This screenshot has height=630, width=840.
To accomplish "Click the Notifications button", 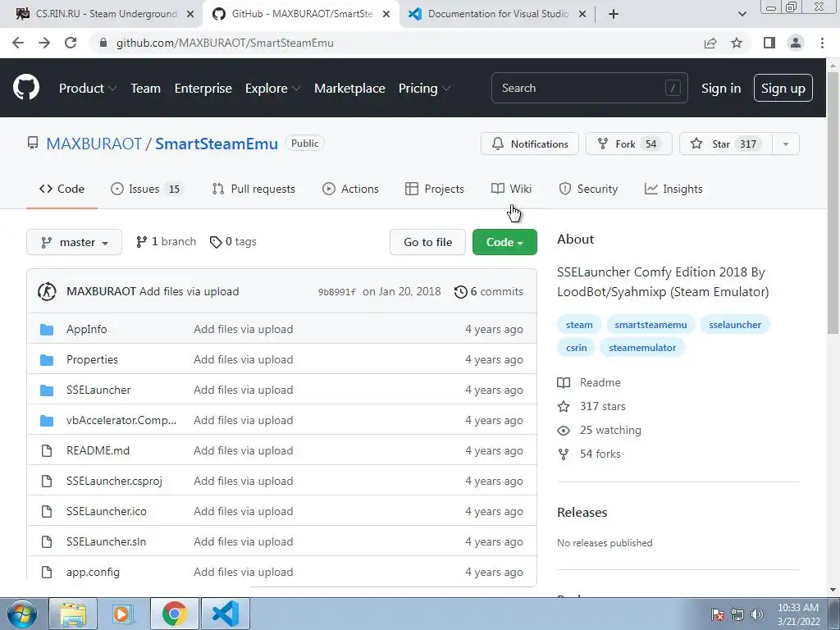I will coord(530,144).
